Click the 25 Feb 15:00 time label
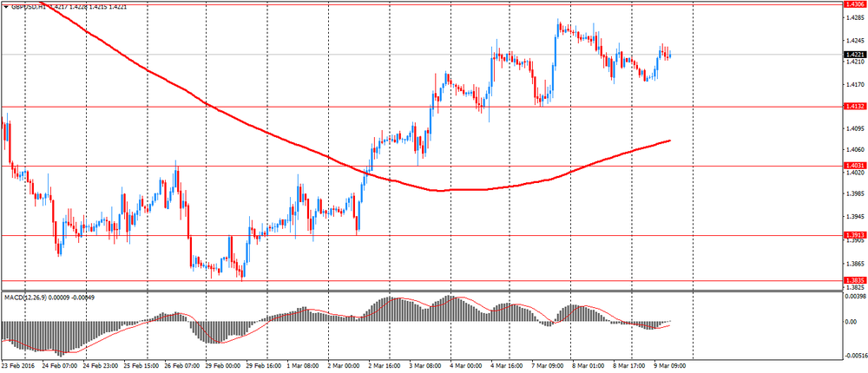The image size is (868, 373). click(x=141, y=366)
